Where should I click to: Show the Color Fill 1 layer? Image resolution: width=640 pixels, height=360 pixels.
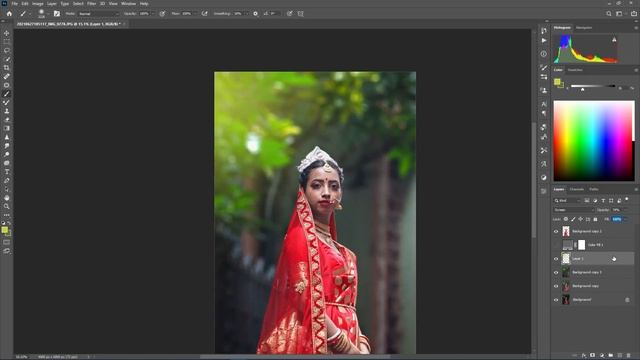point(556,245)
